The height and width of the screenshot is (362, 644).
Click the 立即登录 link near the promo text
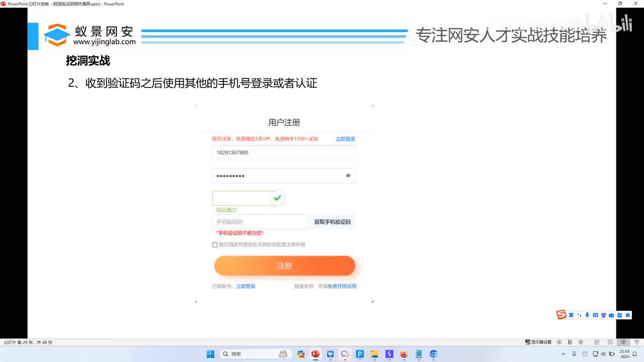[346, 139]
